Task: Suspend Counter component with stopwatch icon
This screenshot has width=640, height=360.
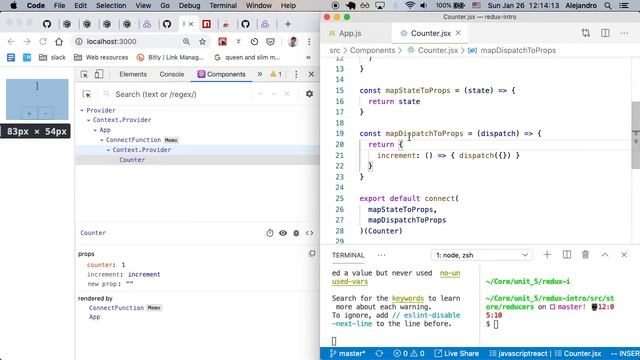Action: coord(270,233)
